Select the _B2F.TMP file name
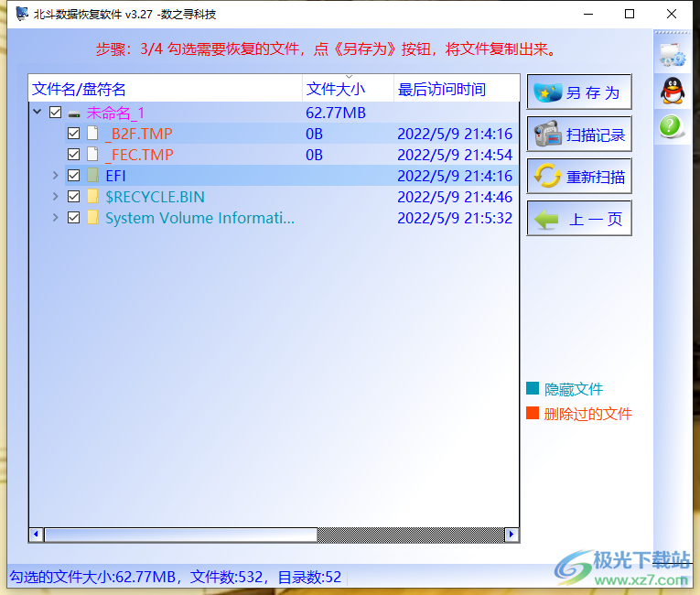The height and width of the screenshot is (595, 700). click(x=139, y=134)
